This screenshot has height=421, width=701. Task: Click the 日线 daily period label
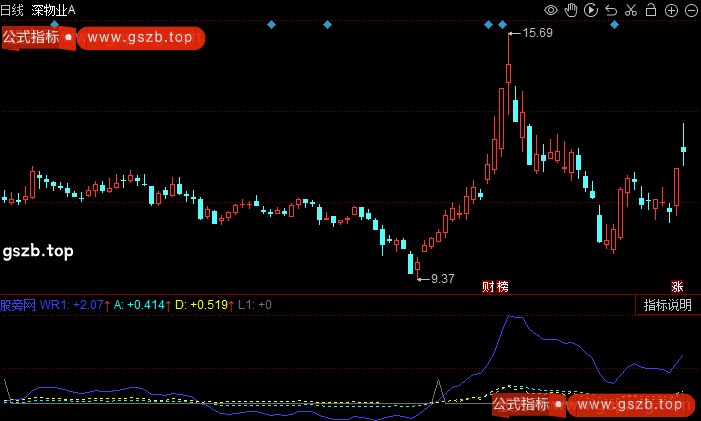(13, 9)
